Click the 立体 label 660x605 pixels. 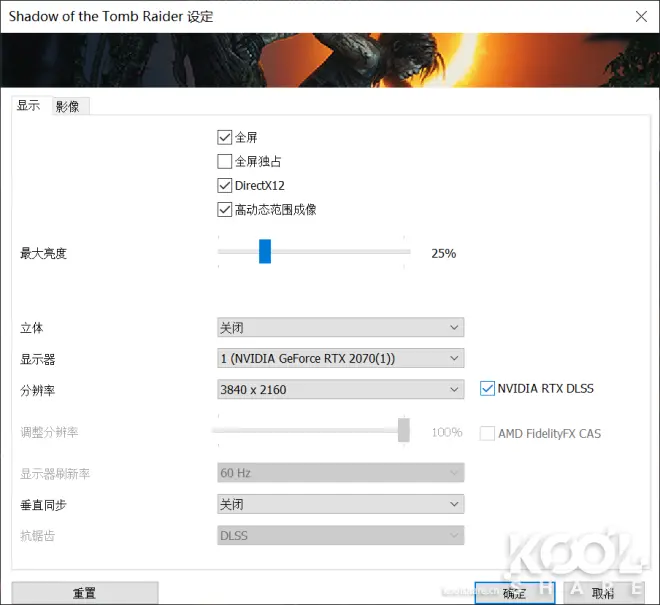[32, 328]
